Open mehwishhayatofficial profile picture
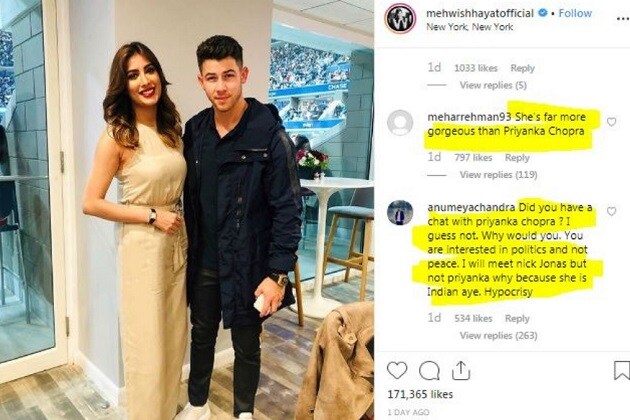 400,18
